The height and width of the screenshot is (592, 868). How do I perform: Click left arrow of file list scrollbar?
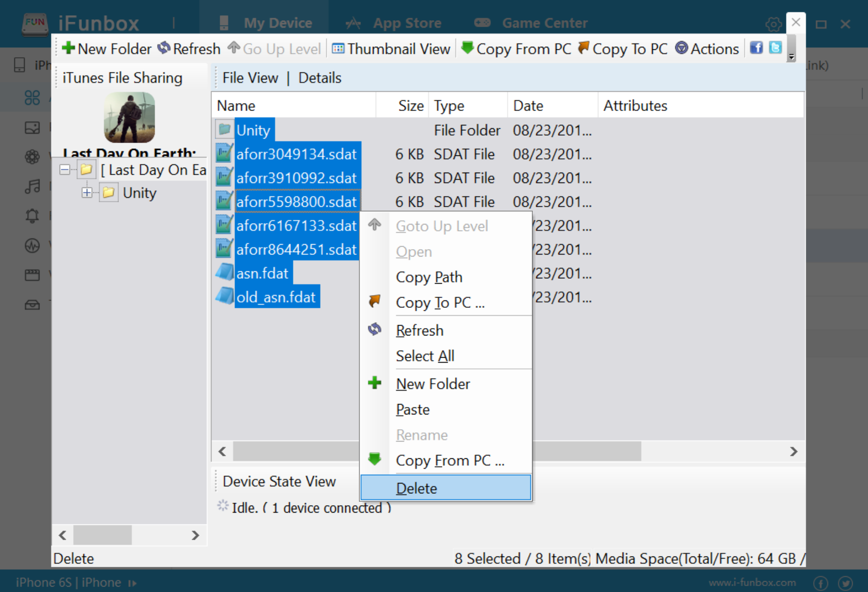point(222,451)
